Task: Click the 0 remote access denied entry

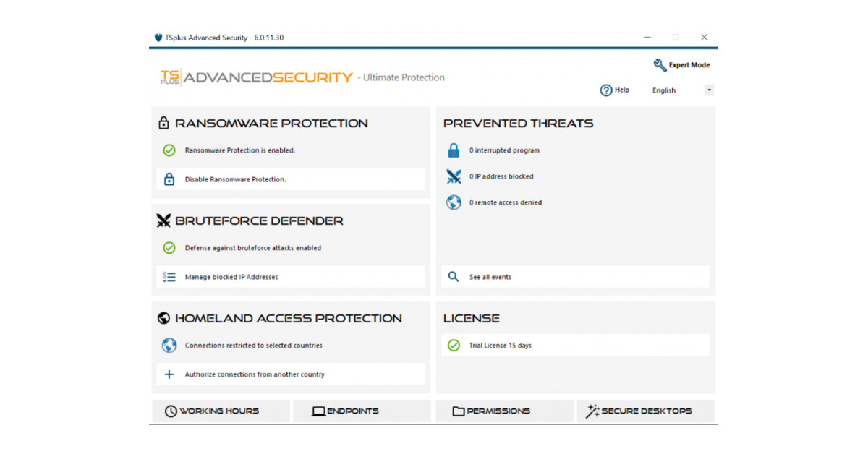Action: pos(505,202)
